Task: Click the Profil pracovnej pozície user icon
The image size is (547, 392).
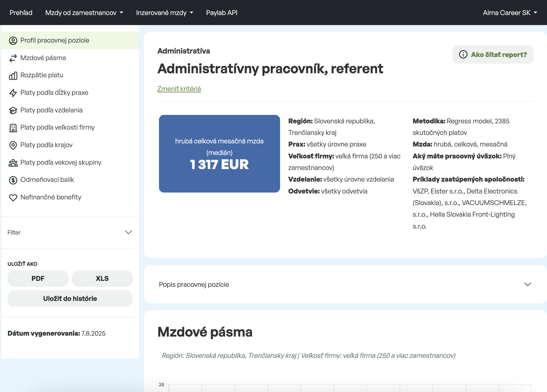Action: pyautogui.click(x=13, y=41)
